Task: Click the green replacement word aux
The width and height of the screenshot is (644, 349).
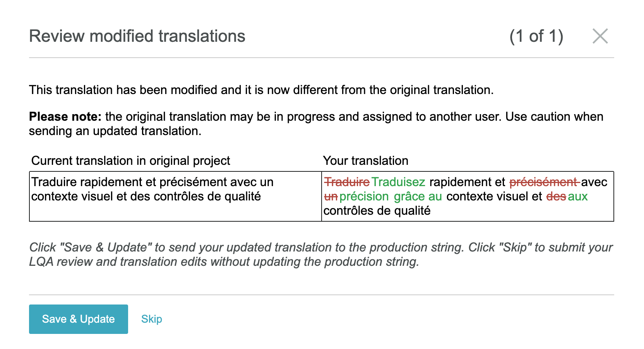Action: coord(577,196)
